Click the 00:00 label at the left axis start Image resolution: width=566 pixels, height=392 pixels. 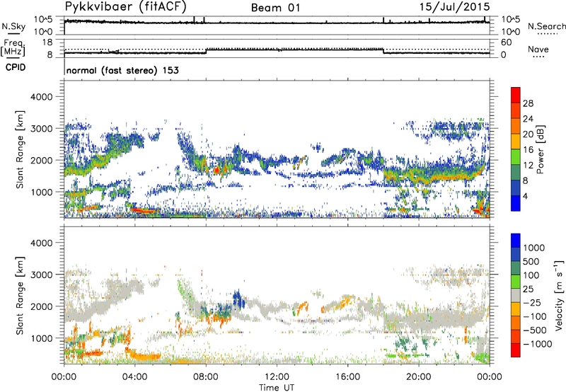point(64,377)
